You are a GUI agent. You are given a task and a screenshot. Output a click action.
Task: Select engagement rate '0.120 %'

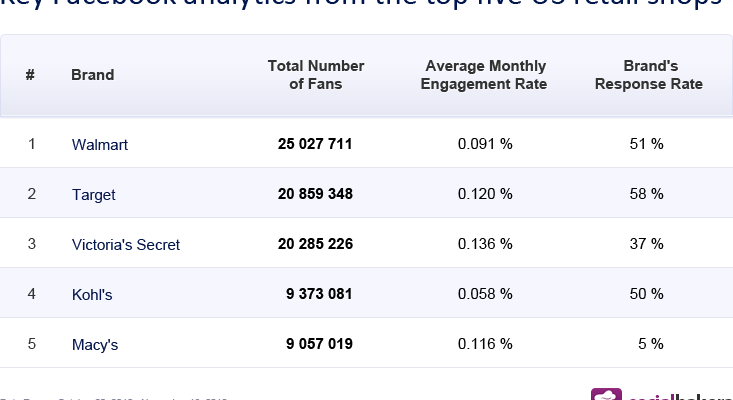(485, 194)
